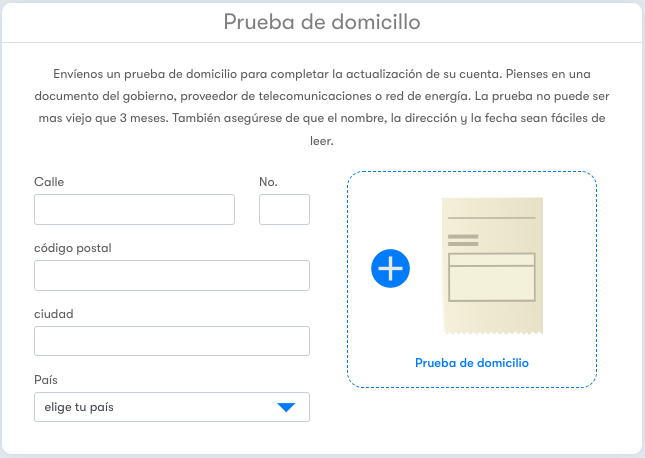This screenshot has width=645, height=458.
Task: Click the word 'leer.' ending the instructions
Action: point(322,141)
